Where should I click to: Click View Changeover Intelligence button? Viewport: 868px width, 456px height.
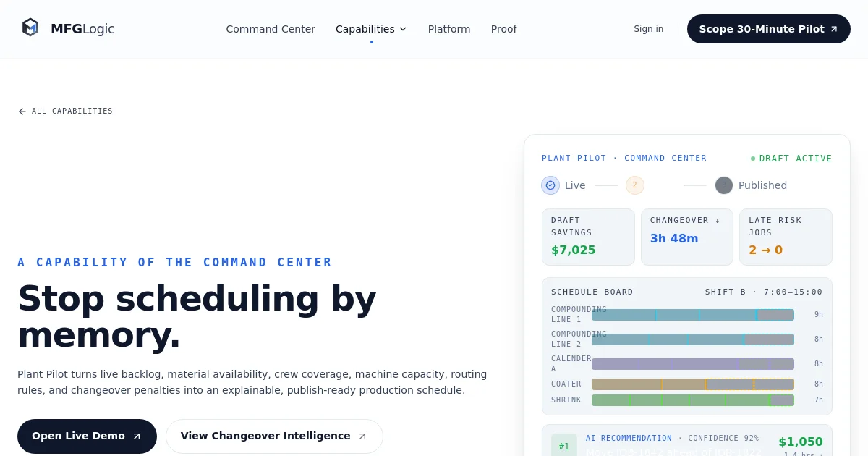(274, 436)
